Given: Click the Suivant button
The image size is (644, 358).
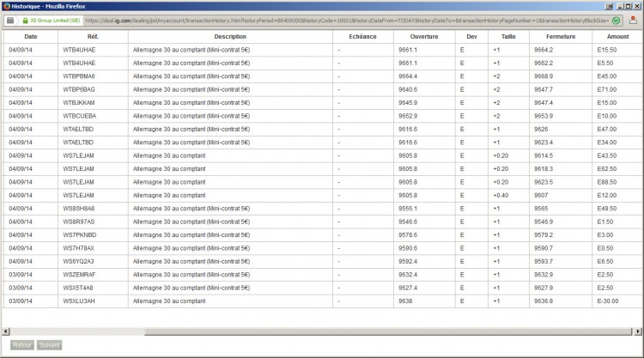Looking at the screenshot, I should point(49,345).
